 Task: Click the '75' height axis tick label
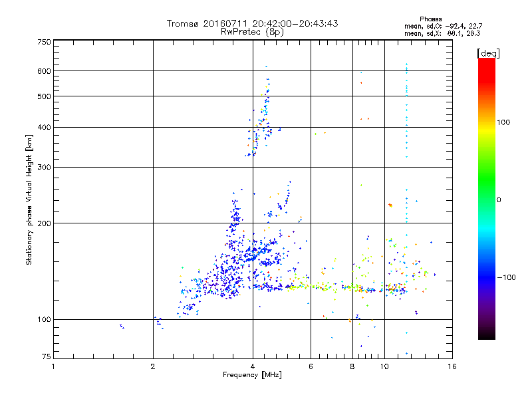(x=47, y=356)
